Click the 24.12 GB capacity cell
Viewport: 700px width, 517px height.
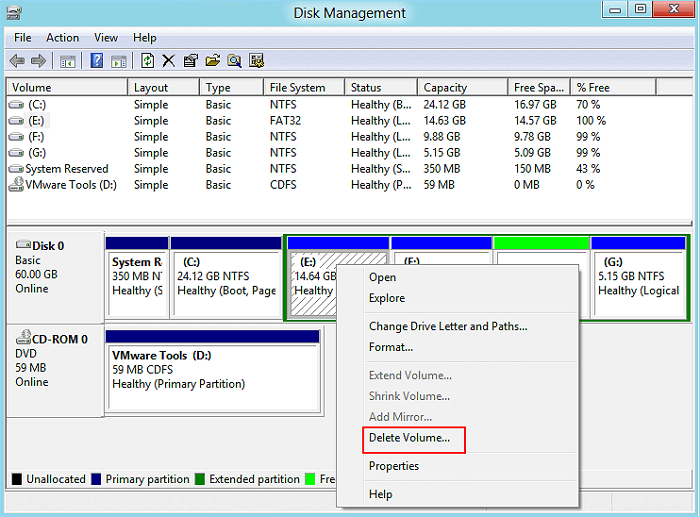445,105
